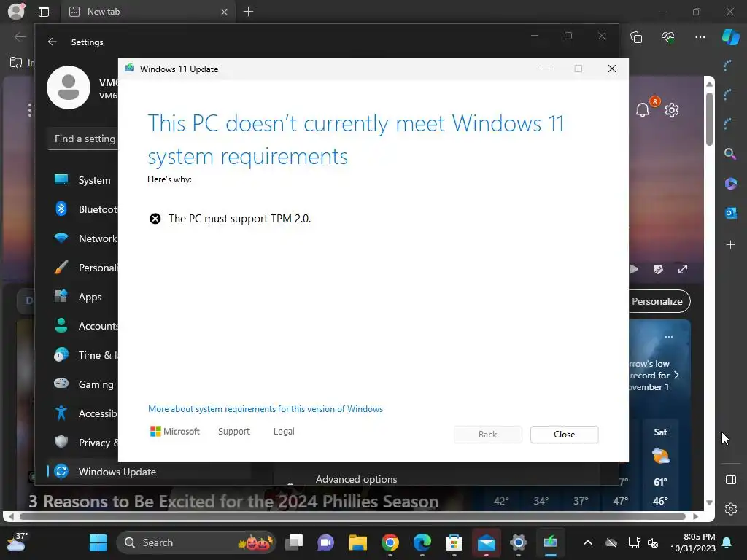Select Personalization in the Settings sidebar
Image resolution: width=747 pixels, height=560 pixels.
tap(83, 267)
